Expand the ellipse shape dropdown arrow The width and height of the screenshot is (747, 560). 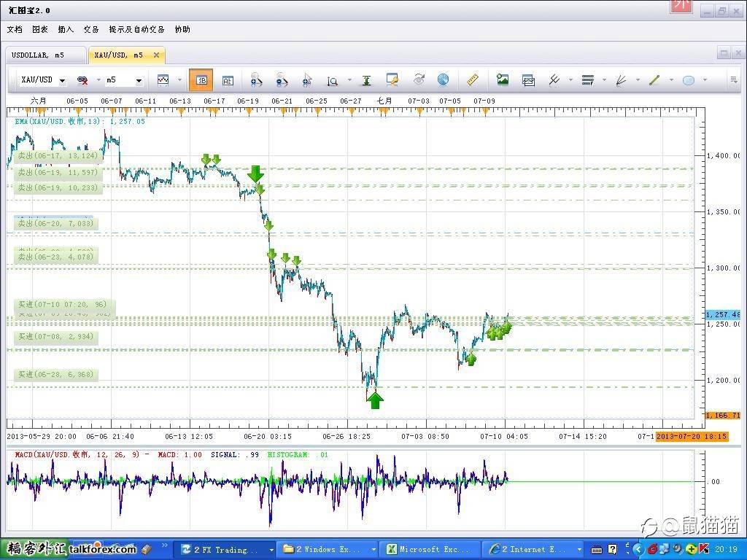pyautogui.click(x=705, y=80)
